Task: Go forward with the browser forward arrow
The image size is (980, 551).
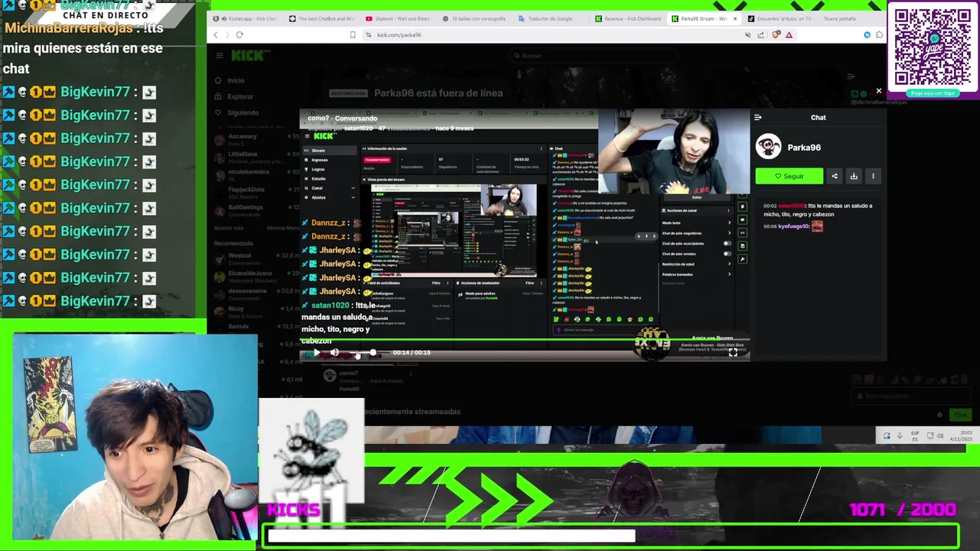Action: tap(227, 34)
